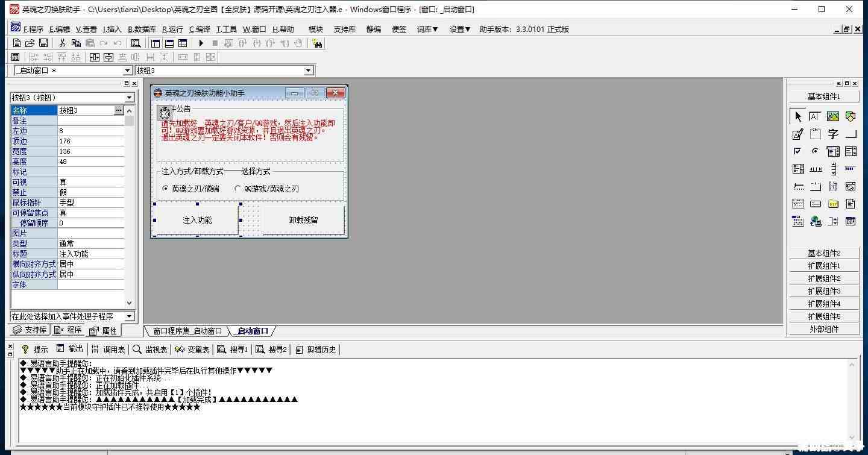868x455 pixels.
Task: Select the vertical scrollbar component icon
Action: click(833, 169)
